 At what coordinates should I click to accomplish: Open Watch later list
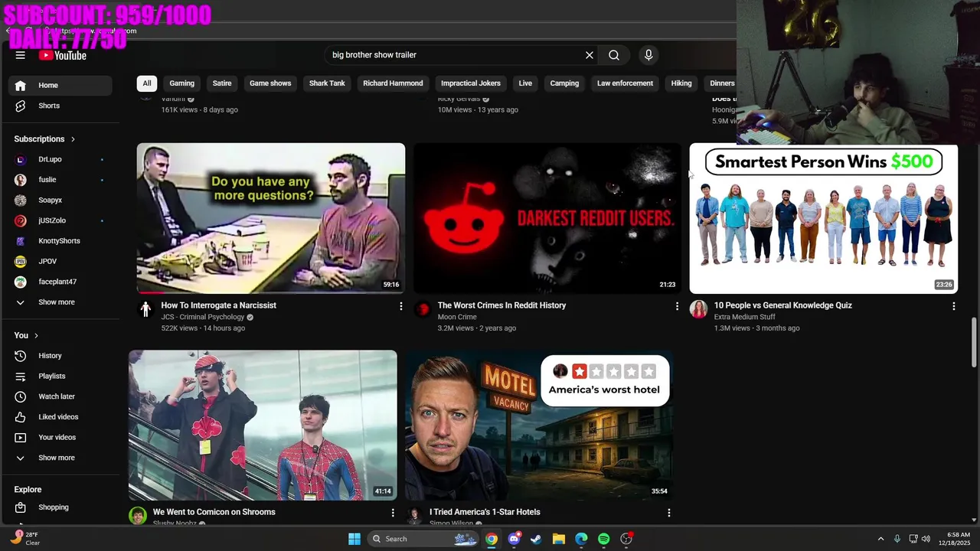(x=60, y=396)
